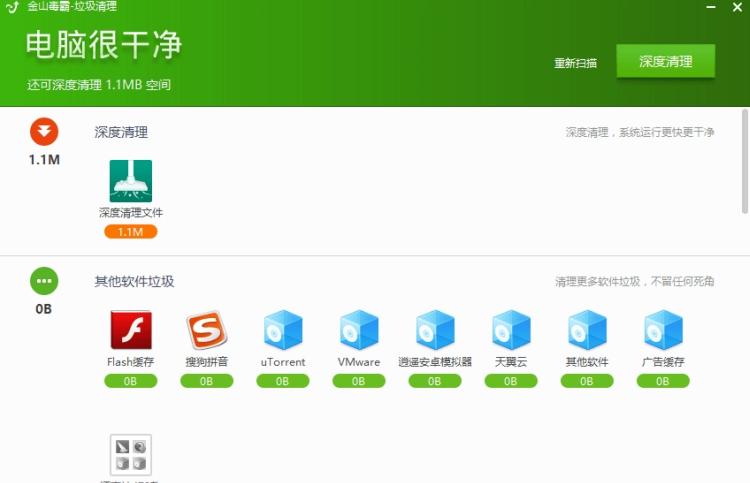Click the 0B badge under 其他软件
The width and height of the screenshot is (750, 483).
587,381
